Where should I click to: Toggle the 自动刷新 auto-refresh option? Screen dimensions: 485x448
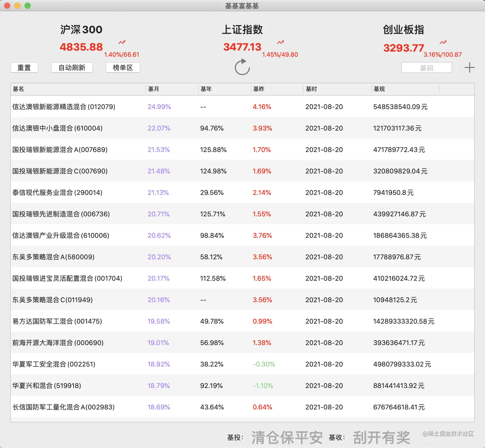pyautogui.click(x=72, y=67)
